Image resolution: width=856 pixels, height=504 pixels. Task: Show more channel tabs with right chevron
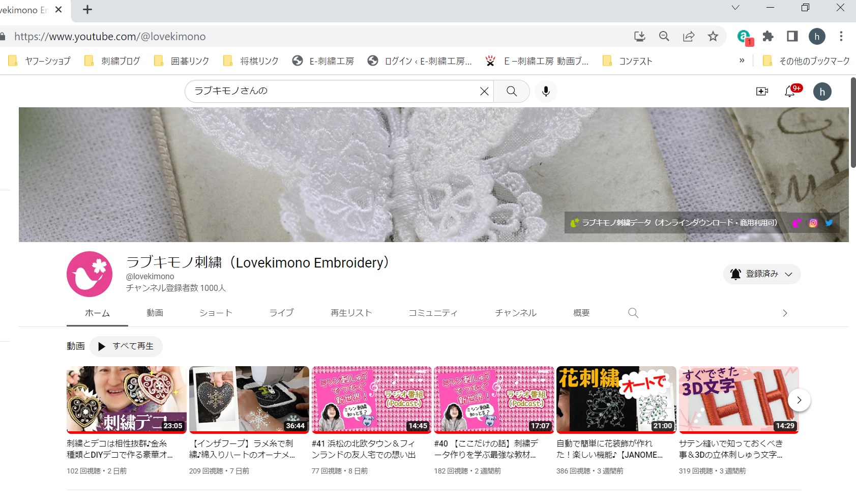pos(785,313)
